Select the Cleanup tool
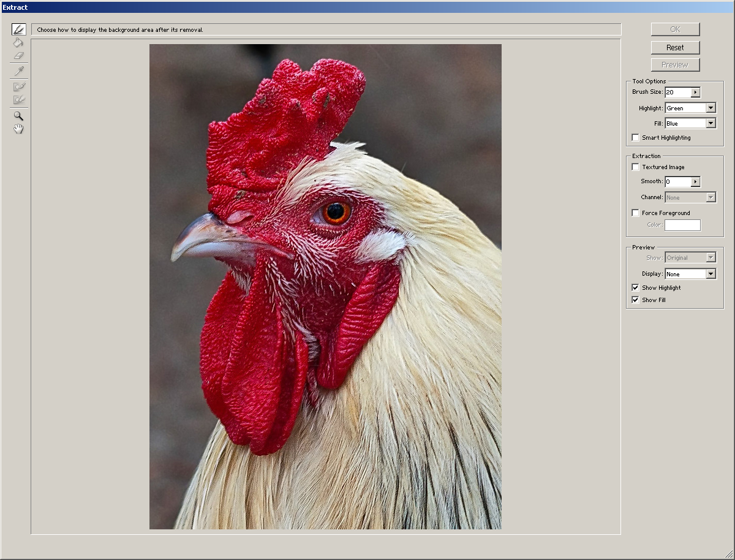This screenshot has height=560, width=735. (19, 86)
